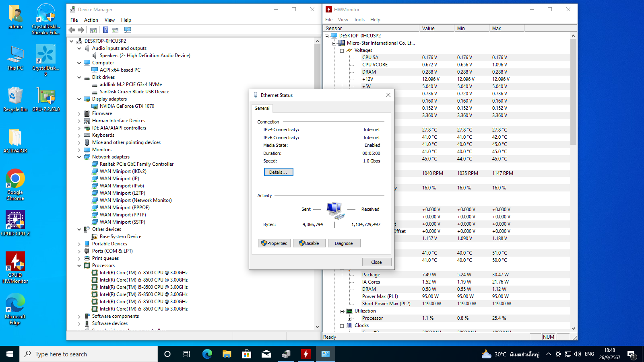Select Base System Device entry
644x362 pixels.
120,237
